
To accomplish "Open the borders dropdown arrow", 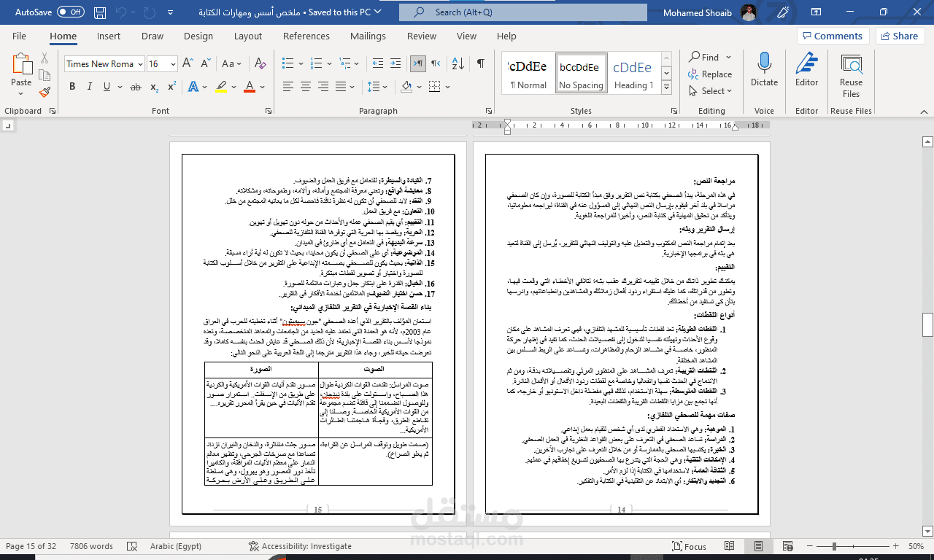I will [447, 86].
